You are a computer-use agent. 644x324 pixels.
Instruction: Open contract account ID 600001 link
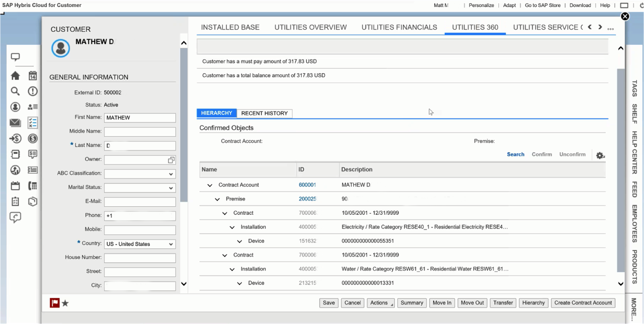pos(307,185)
